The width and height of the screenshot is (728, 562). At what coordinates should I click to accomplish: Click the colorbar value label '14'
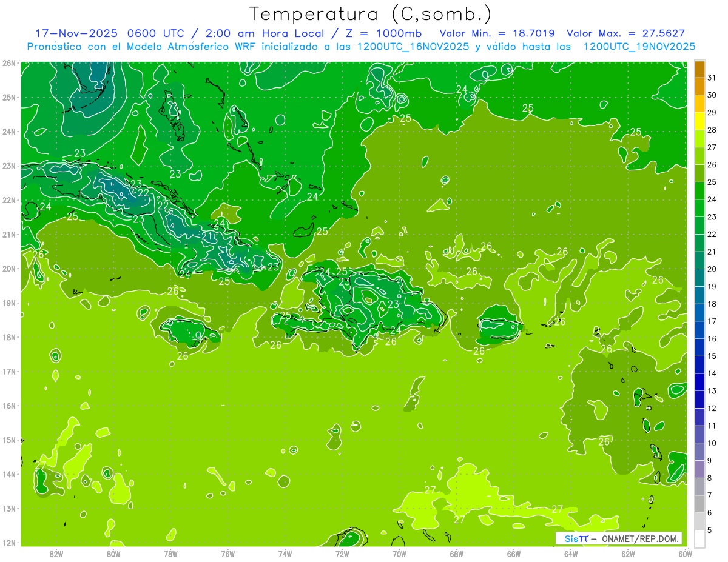tap(712, 373)
